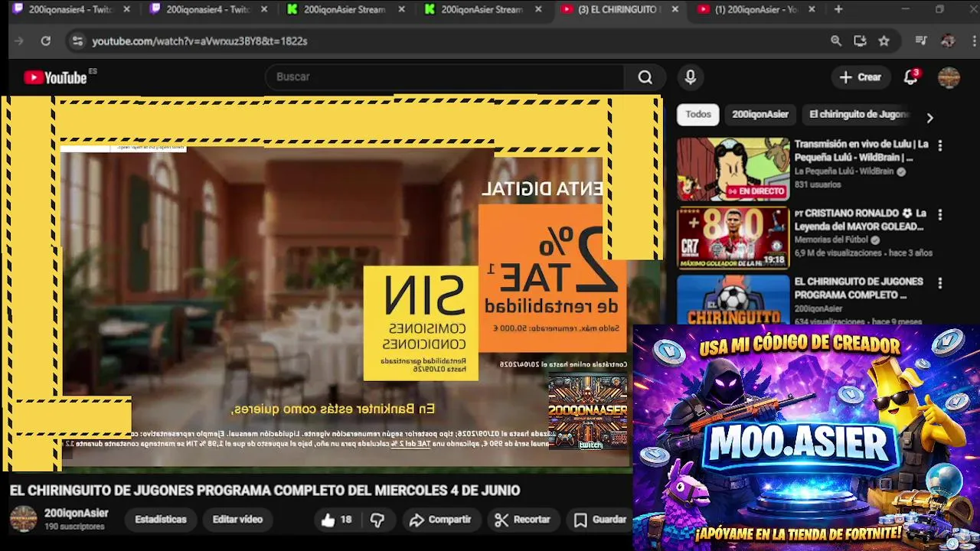The width and height of the screenshot is (980, 551).
Task: Save the video with Guardar
Action: coord(599,520)
